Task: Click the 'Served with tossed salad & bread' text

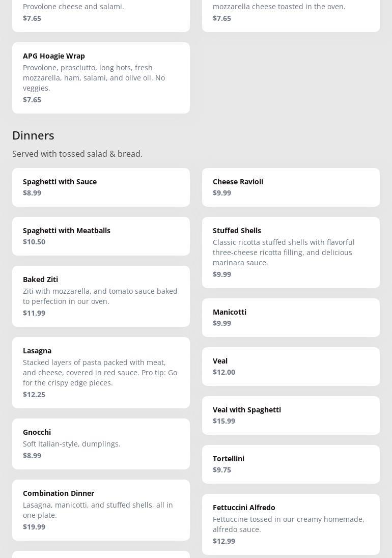Action: (x=77, y=154)
